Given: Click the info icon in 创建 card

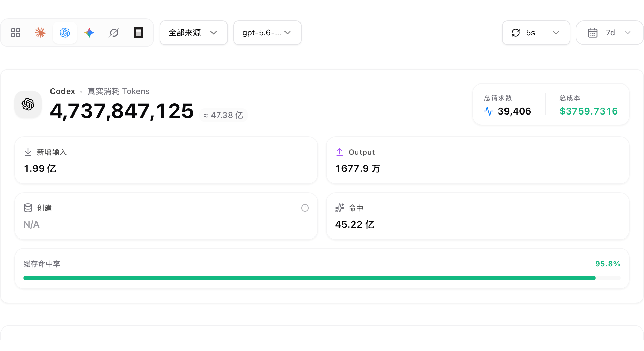Looking at the screenshot, I should click(x=305, y=208).
